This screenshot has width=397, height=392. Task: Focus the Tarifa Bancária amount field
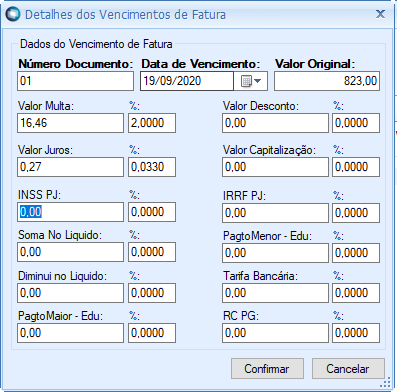(x=275, y=293)
